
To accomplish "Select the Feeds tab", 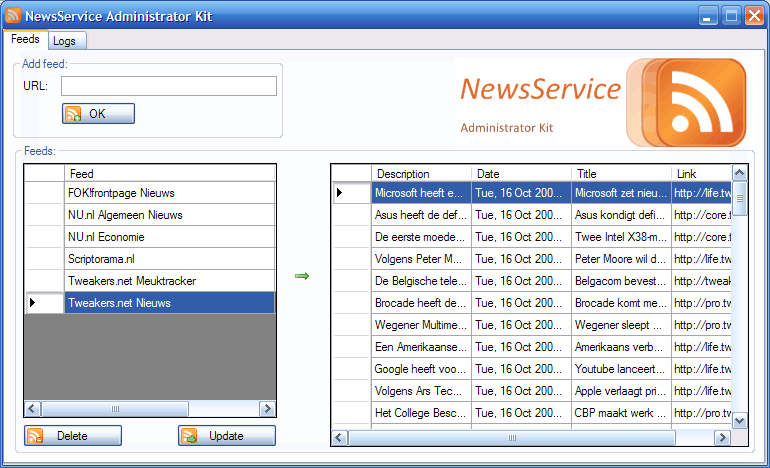I will [26, 39].
